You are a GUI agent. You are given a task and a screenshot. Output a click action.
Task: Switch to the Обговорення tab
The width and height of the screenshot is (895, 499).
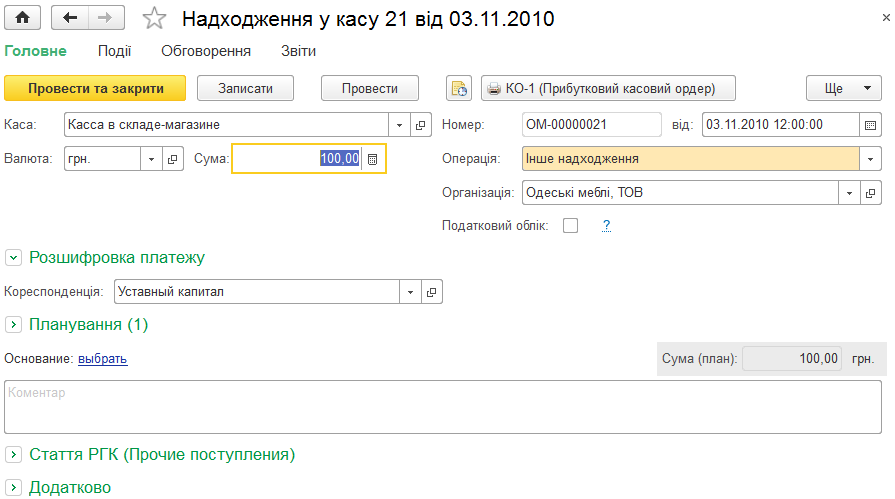coord(206,51)
